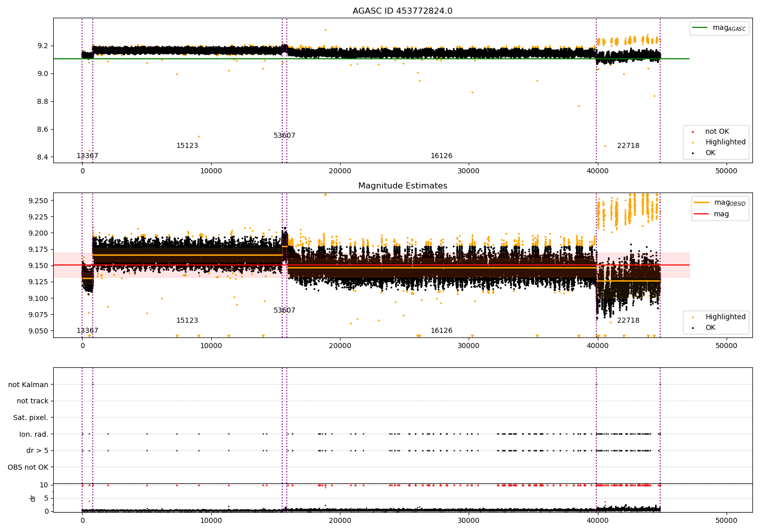This screenshot has height=532, width=760.
Task: Click observation label 15123 in the middle plot
Action: (x=187, y=321)
